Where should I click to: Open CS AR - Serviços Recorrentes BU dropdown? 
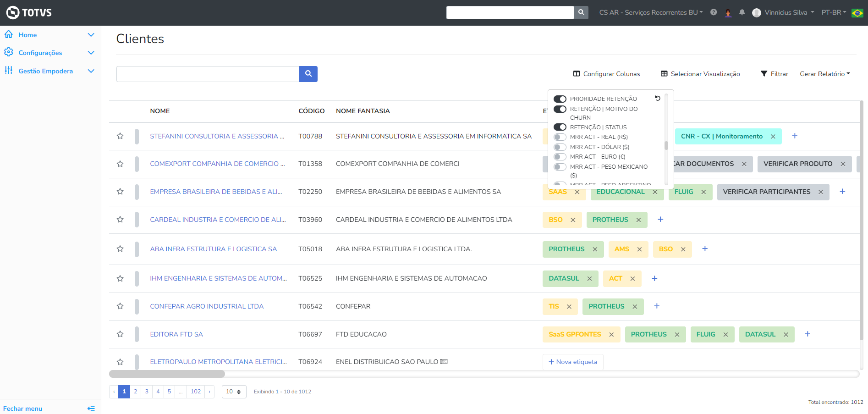pos(651,12)
